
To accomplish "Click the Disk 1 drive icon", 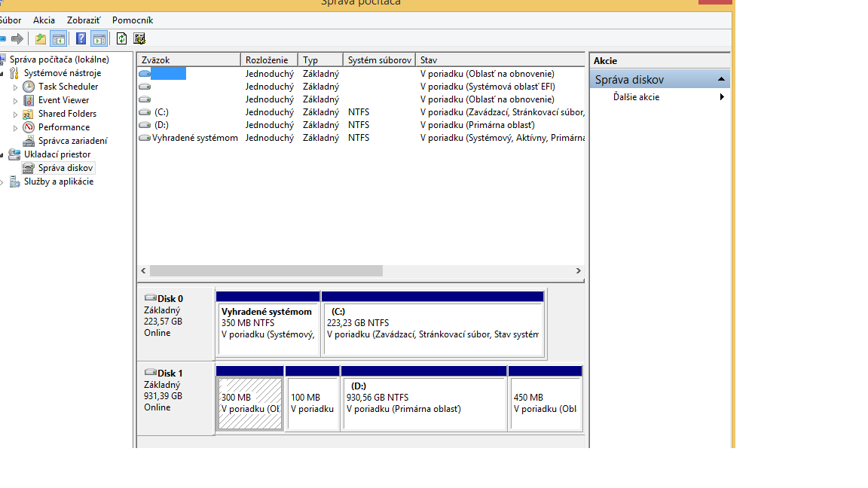I will (151, 372).
